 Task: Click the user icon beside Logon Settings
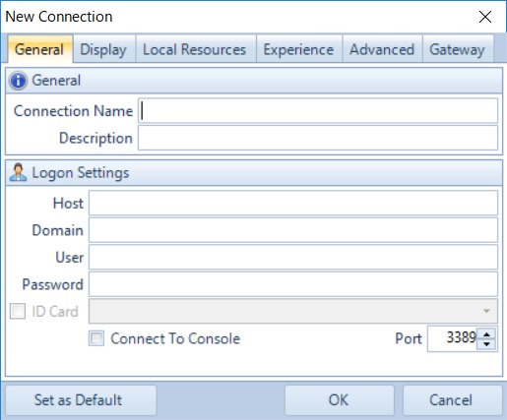[x=18, y=172]
